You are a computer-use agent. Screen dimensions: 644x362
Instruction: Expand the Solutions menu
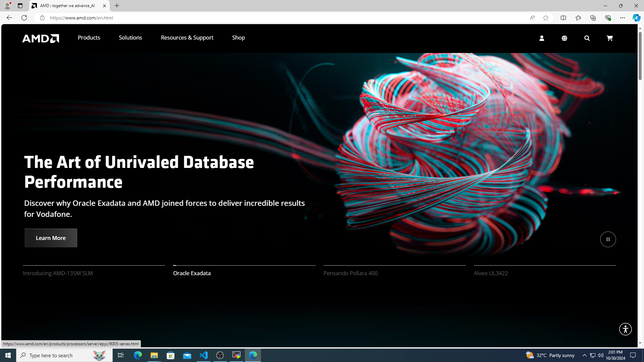[130, 38]
